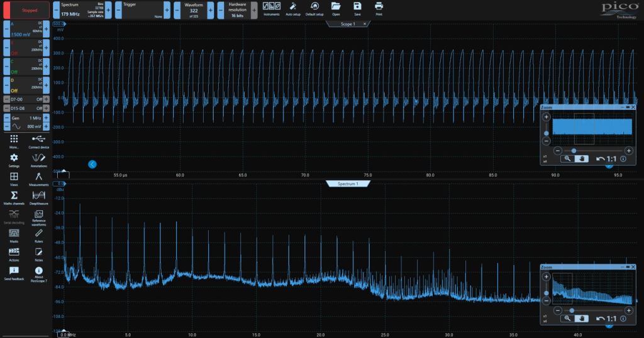The width and height of the screenshot is (644, 338).
Task: Close the Scope 1 view
Action: (365, 25)
